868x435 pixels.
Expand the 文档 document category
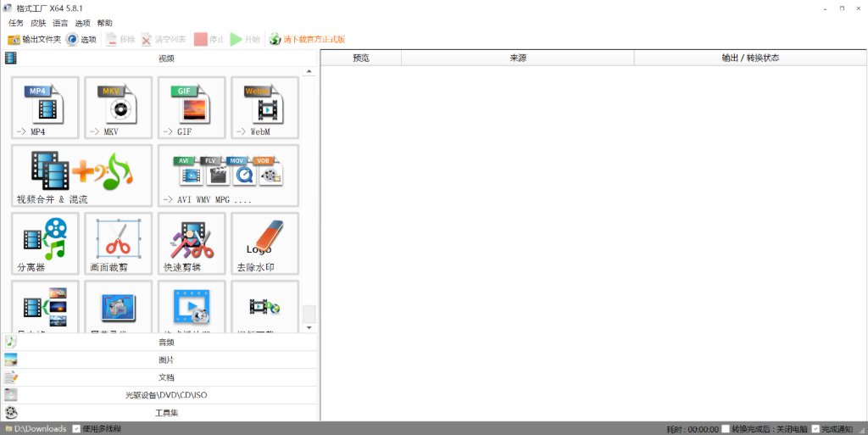[159, 377]
